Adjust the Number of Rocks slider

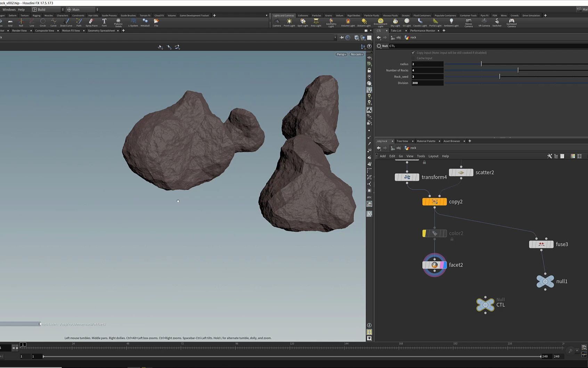pos(518,70)
